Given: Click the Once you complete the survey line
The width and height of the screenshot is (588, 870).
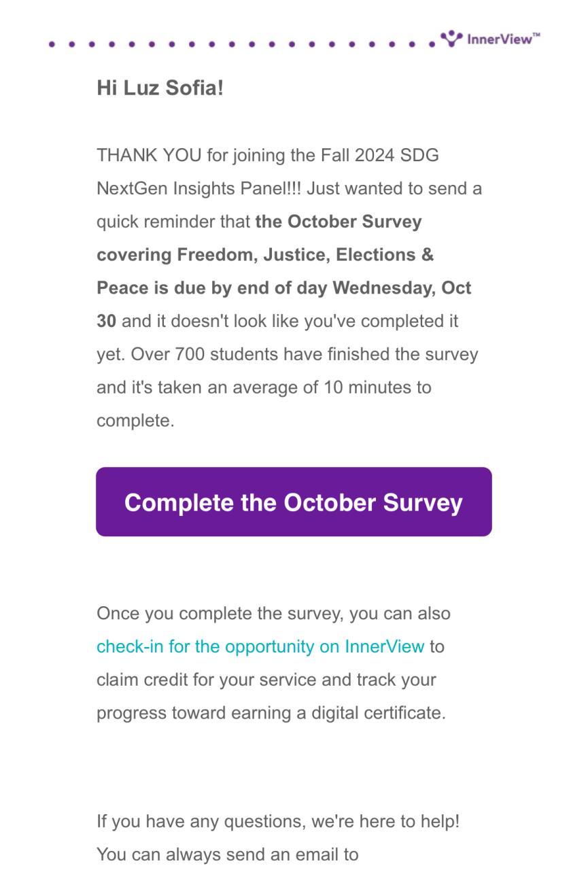Looking at the screenshot, I should (273, 613).
